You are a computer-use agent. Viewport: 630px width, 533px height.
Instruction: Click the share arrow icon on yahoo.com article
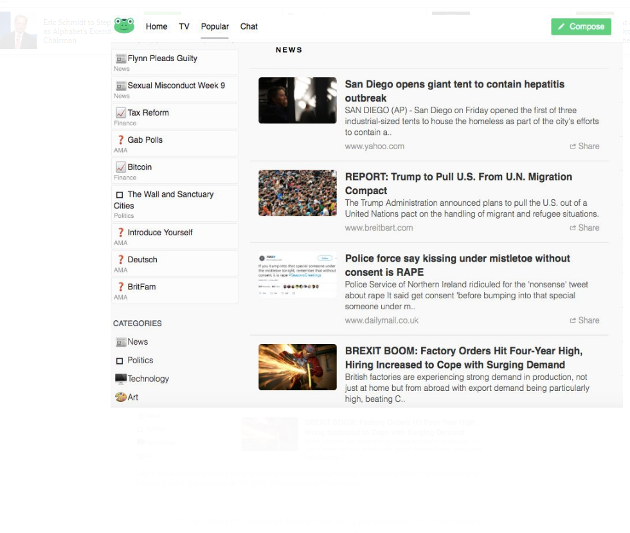click(573, 146)
